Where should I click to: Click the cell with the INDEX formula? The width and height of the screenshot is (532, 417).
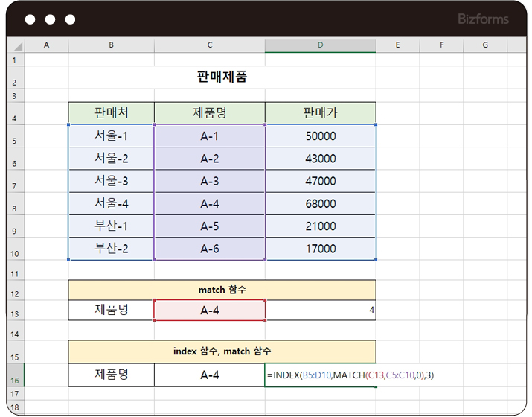[x=320, y=375]
